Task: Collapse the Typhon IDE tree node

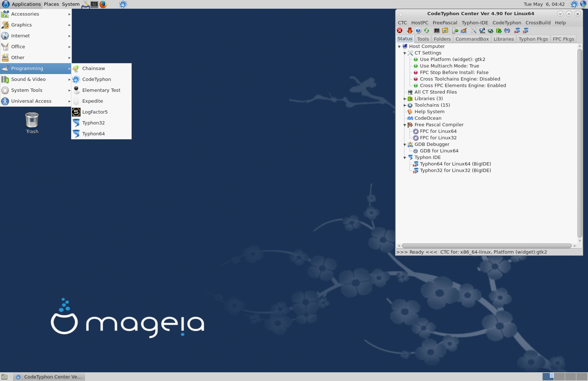Action: (x=405, y=157)
